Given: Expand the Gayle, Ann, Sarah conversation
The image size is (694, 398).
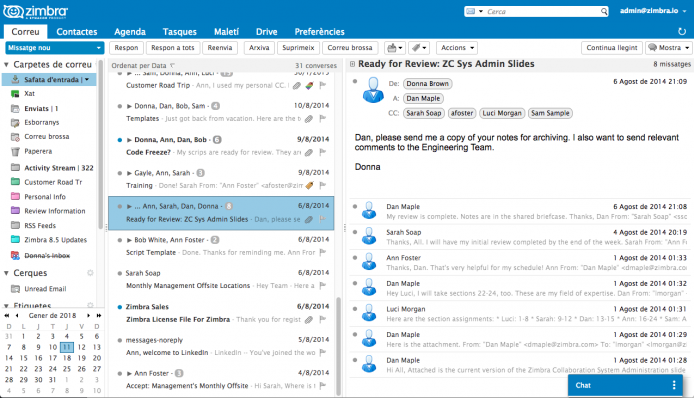Looking at the screenshot, I should click(x=129, y=173).
